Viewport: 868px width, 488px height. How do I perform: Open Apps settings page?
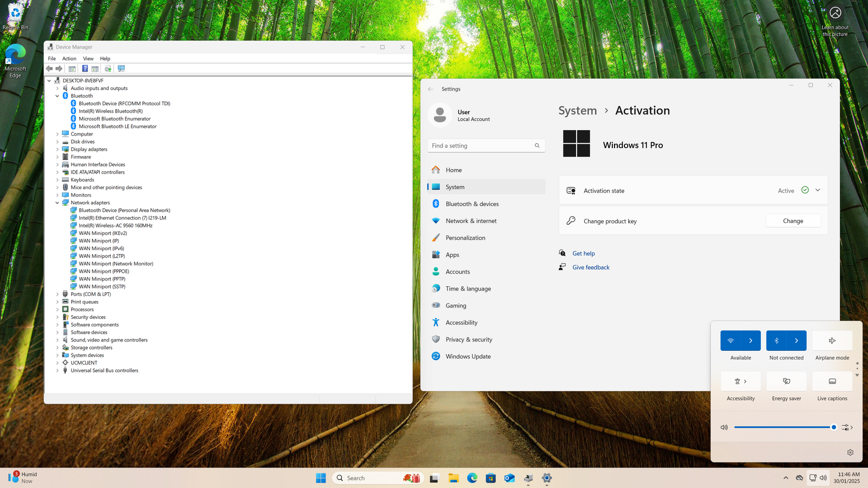click(x=487, y=255)
